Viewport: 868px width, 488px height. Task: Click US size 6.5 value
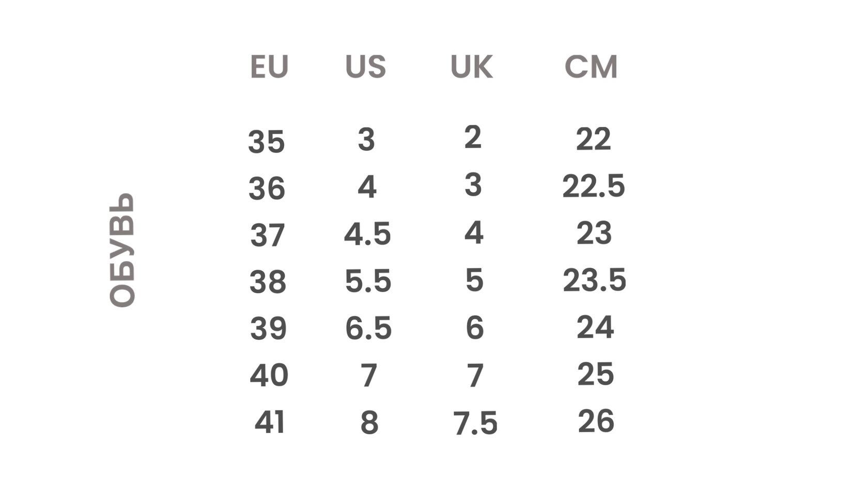point(368,328)
